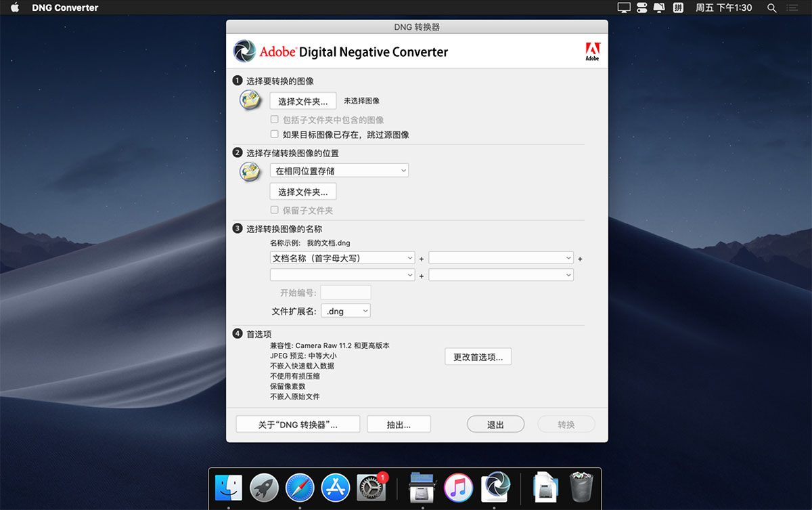
Task: Click the 选择存储转换图像的位置 section heading
Action: coord(293,153)
